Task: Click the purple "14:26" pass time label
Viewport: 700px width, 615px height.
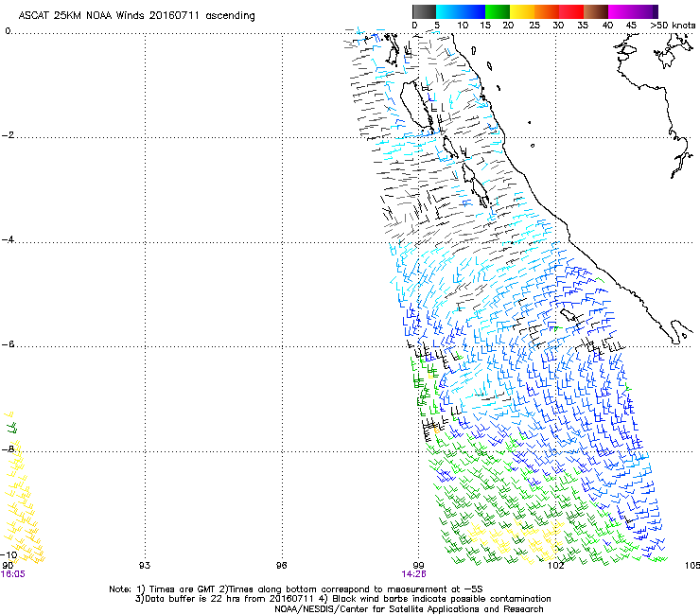Action: (413, 574)
